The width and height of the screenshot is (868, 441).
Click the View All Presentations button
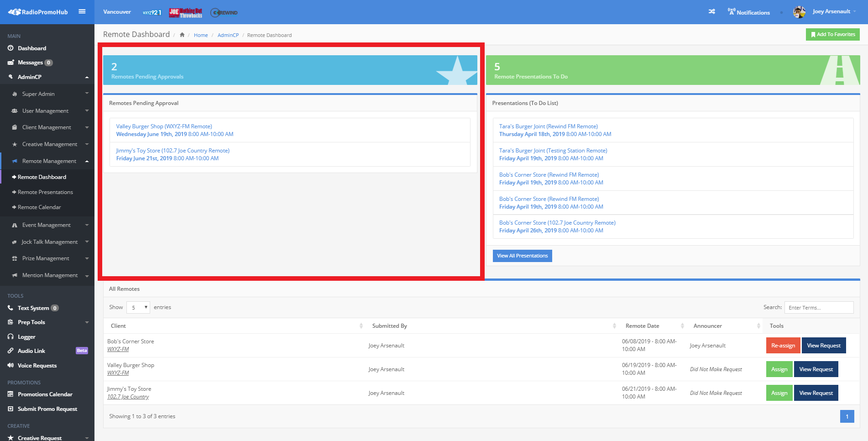(522, 256)
